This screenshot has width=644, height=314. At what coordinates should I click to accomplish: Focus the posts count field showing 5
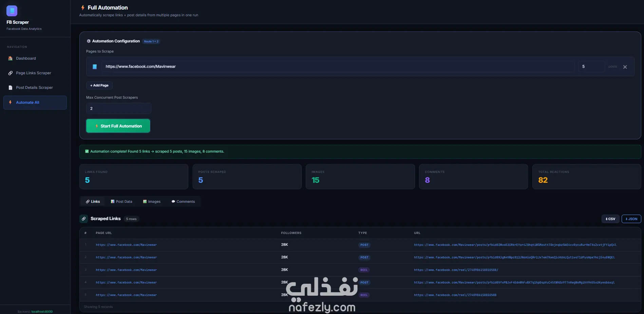click(x=591, y=66)
